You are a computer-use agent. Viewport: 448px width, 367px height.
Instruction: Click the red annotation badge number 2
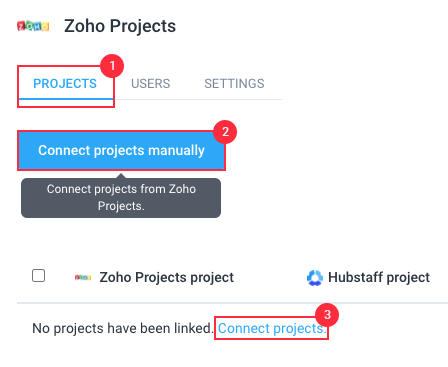tap(225, 132)
